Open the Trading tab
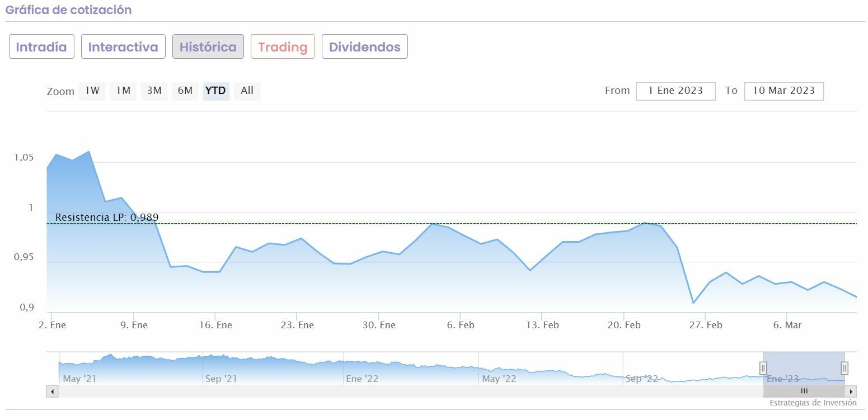The height and width of the screenshot is (420, 868). pos(283,46)
